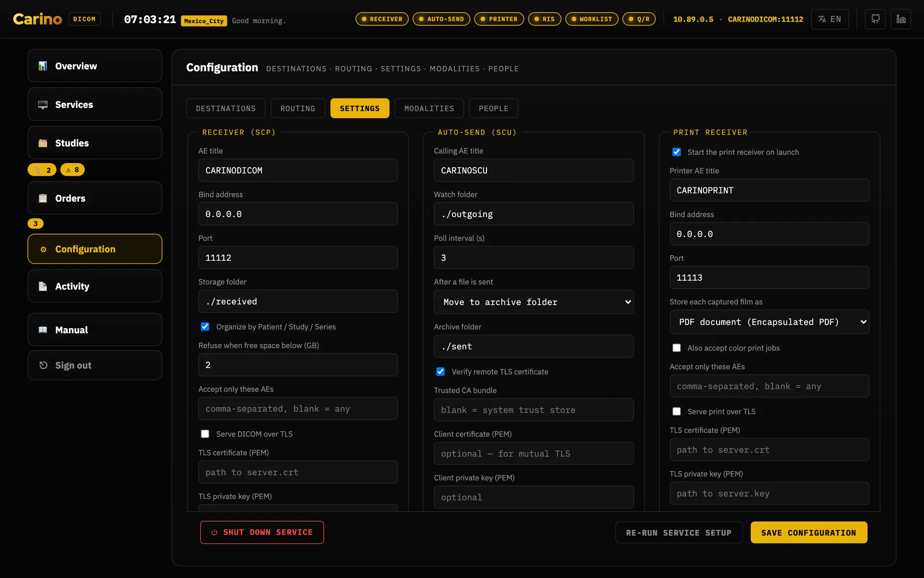Image resolution: width=924 pixels, height=578 pixels.
Task: Click the Orders clipboard icon
Action: coord(43,198)
